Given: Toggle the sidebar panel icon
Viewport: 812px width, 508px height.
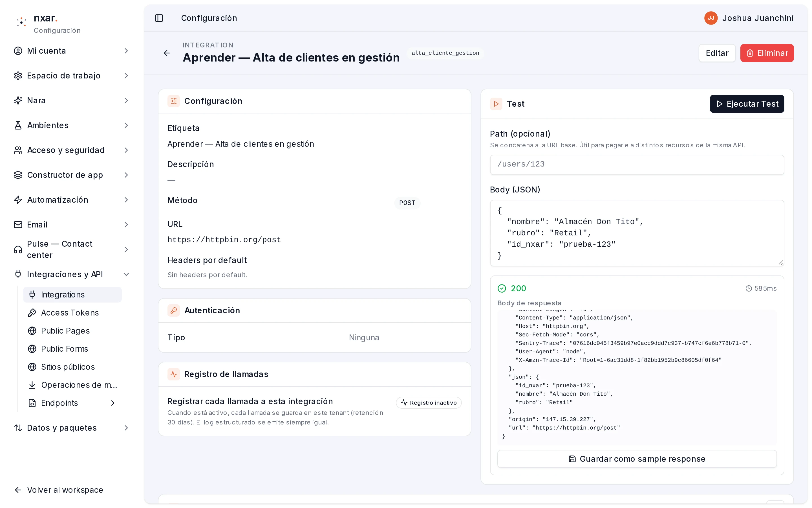Looking at the screenshot, I should pyautogui.click(x=159, y=18).
